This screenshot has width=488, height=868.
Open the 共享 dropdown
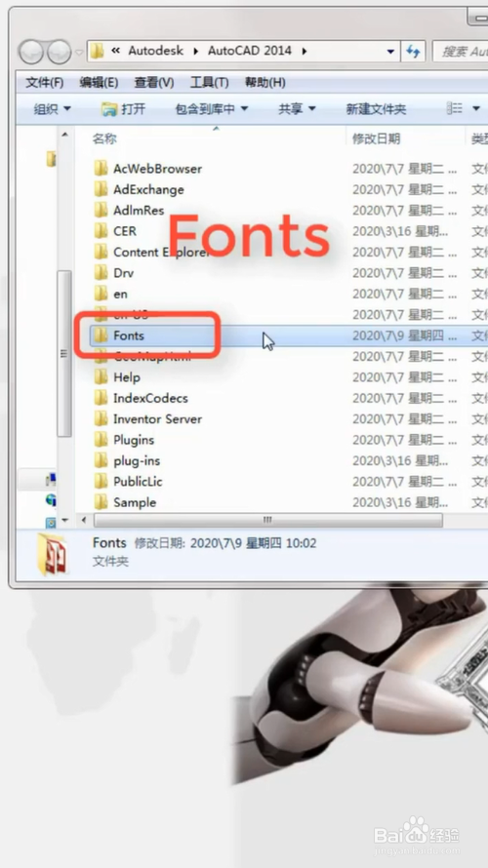coord(297,109)
